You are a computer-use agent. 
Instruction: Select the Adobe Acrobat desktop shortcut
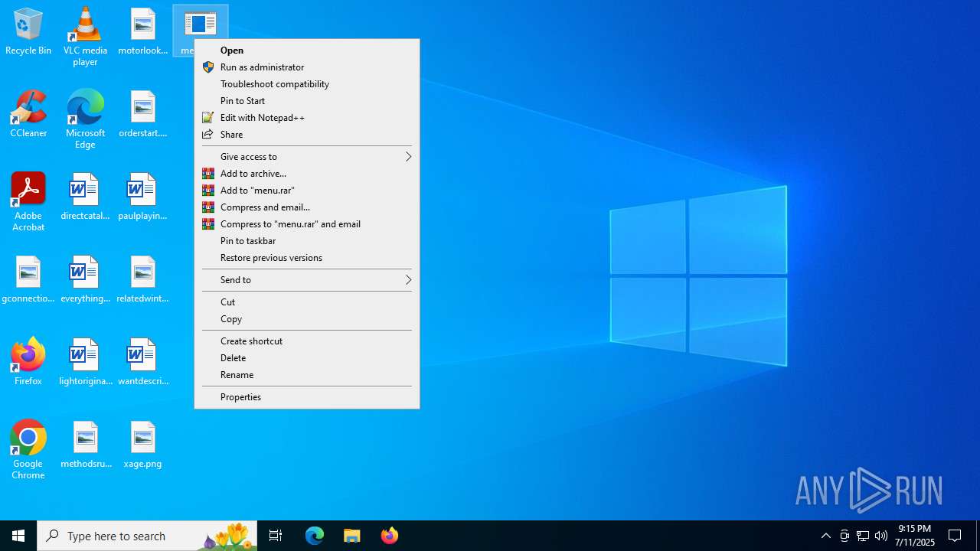pos(28,202)
